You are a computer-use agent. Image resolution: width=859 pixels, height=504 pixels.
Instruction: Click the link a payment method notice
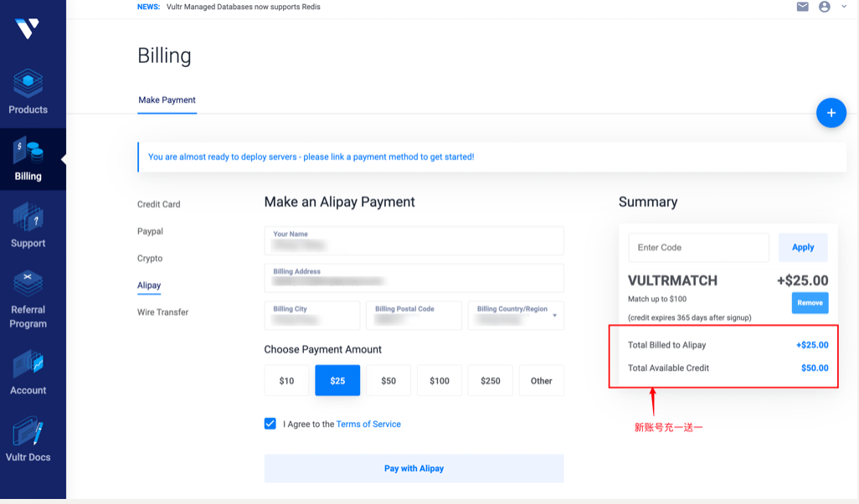pos(311,157)
